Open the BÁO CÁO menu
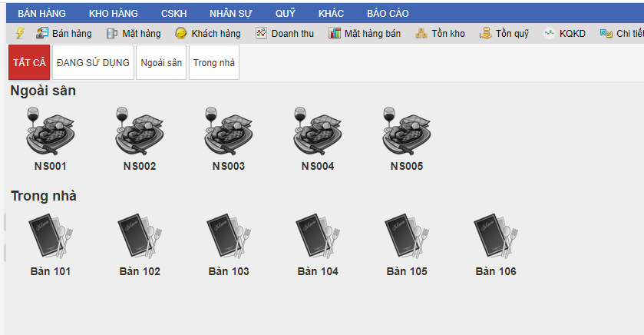 coord(388,14)
